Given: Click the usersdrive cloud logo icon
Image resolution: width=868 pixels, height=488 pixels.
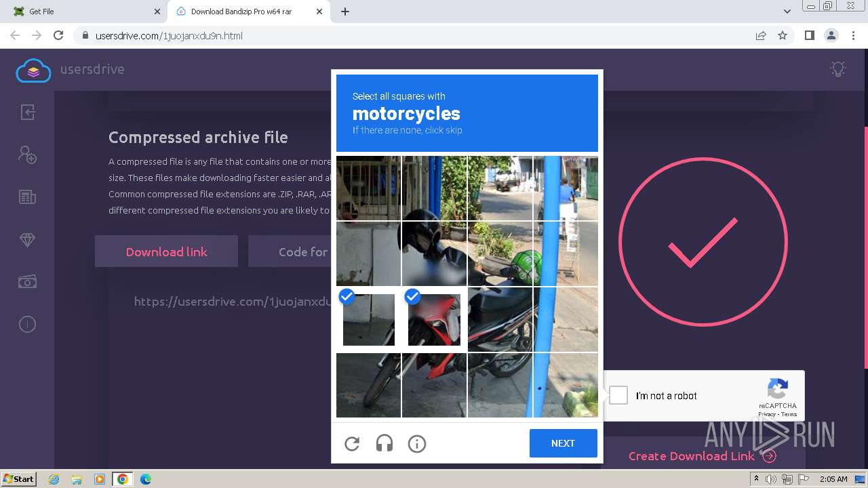Looking at the screenshot, I should point(33,70).
